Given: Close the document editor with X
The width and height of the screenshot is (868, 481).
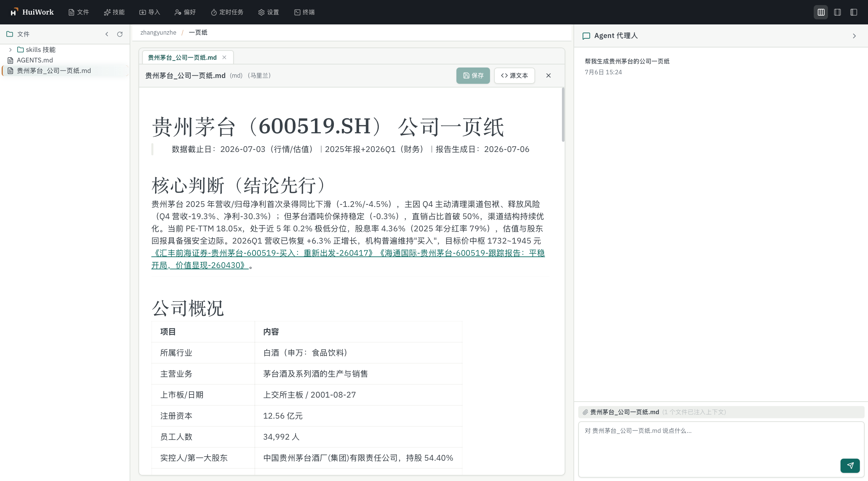Looking at the screenshot, I should click(548, 75).
